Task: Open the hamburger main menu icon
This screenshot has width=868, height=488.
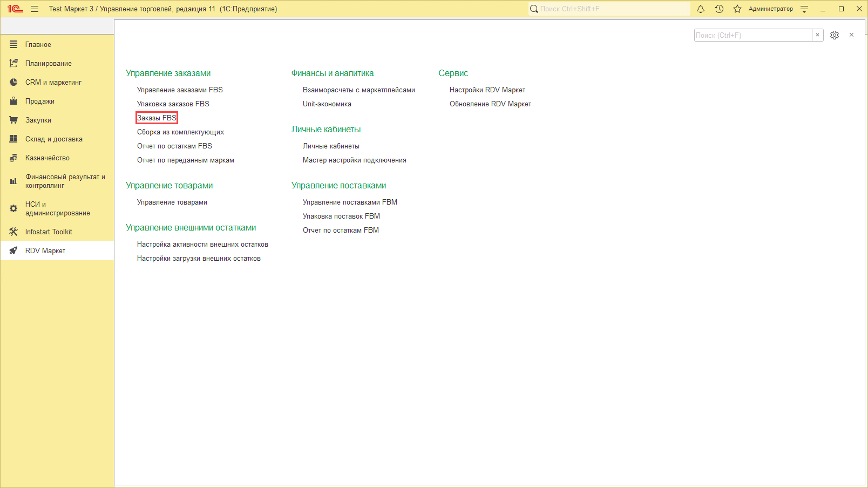Action: [x=35, y=9]
